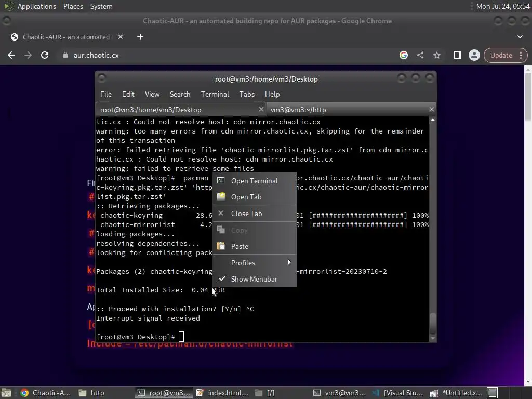Open the terminal Help menu

click(x=272, y=95)
